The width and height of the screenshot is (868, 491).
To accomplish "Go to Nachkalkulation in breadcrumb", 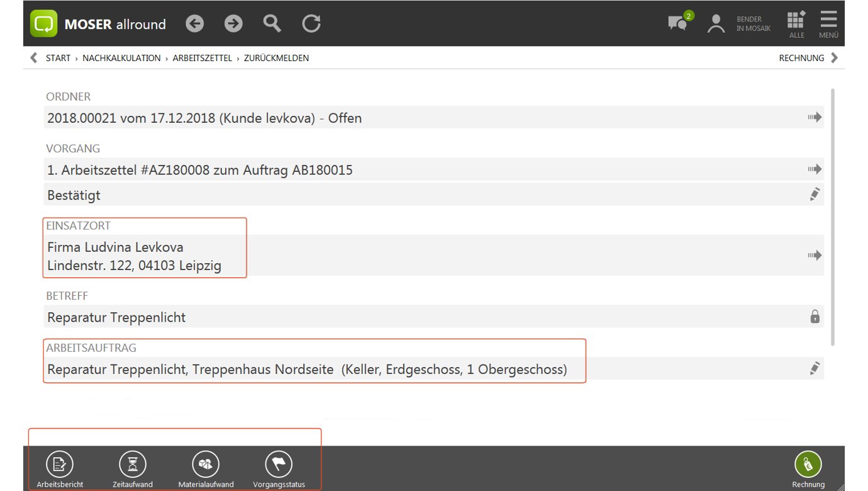I will (x=121, y=58).
